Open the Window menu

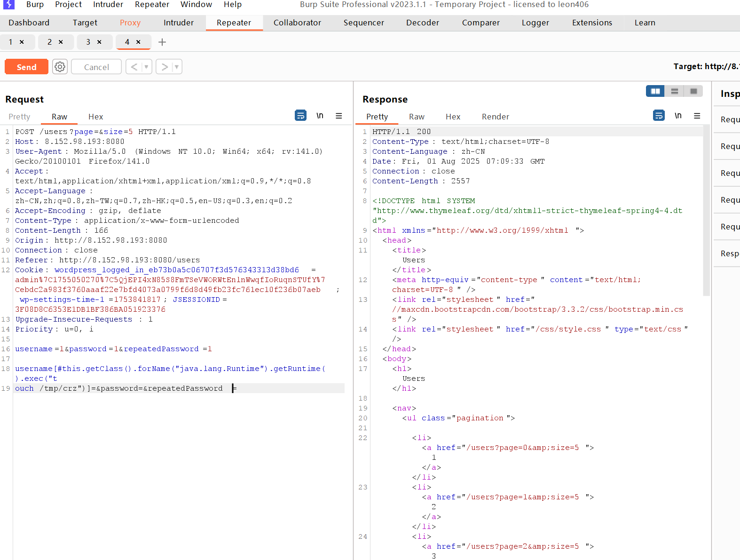pyautogui.click(x=196, y=5)
